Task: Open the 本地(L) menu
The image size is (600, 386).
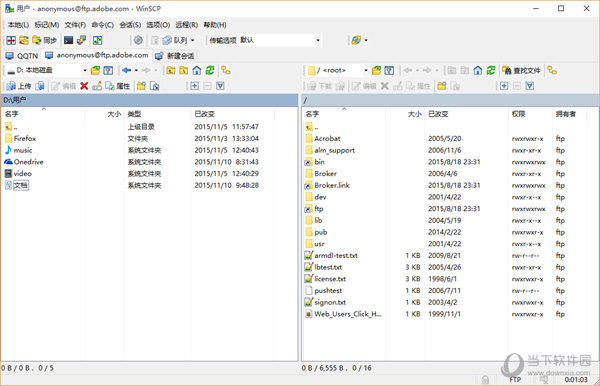Action: [18, 25]
